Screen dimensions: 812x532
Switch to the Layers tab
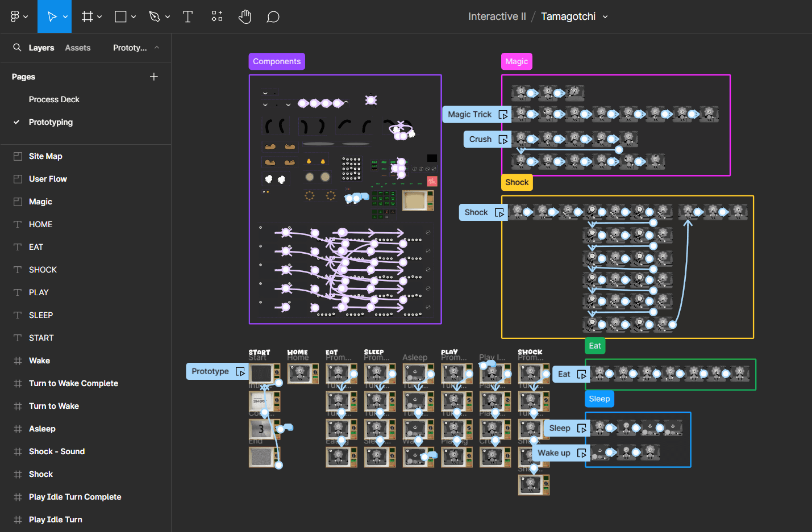(x=41, y=48)
